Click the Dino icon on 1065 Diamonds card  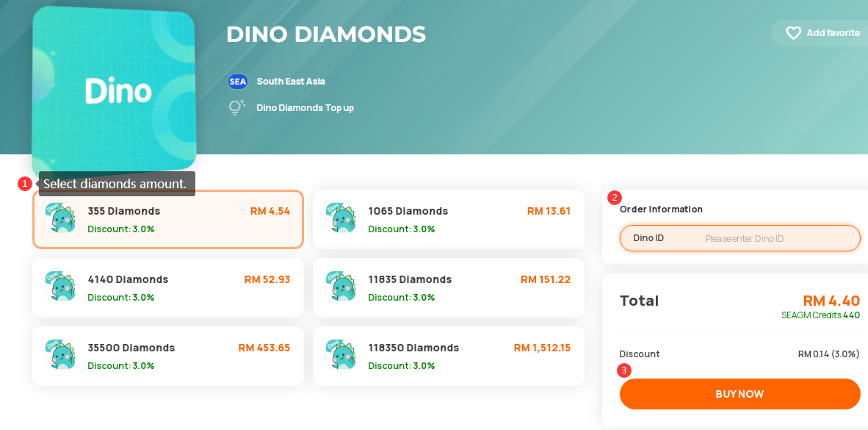pyautogui.click(x=341, y=218)
